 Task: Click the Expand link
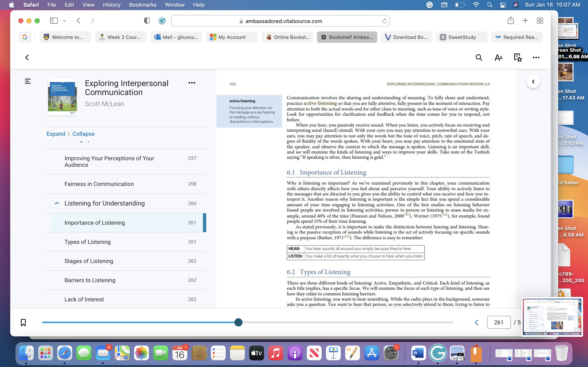tap(56, 134)
